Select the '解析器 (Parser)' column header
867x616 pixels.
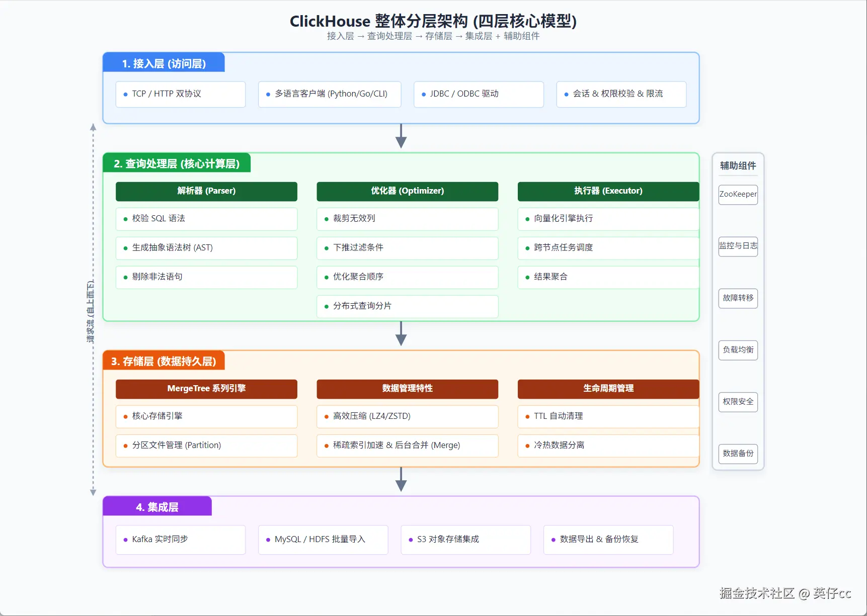click(x=206, y=191)
